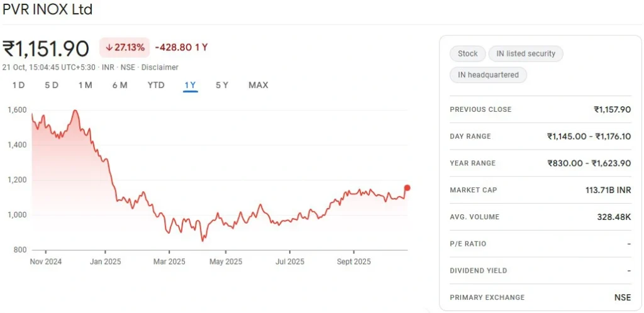Image resolution: width=644 pixels, height=313 pixels.
Task: Click the red endpoint dot on chart
Action: (407, 188)
